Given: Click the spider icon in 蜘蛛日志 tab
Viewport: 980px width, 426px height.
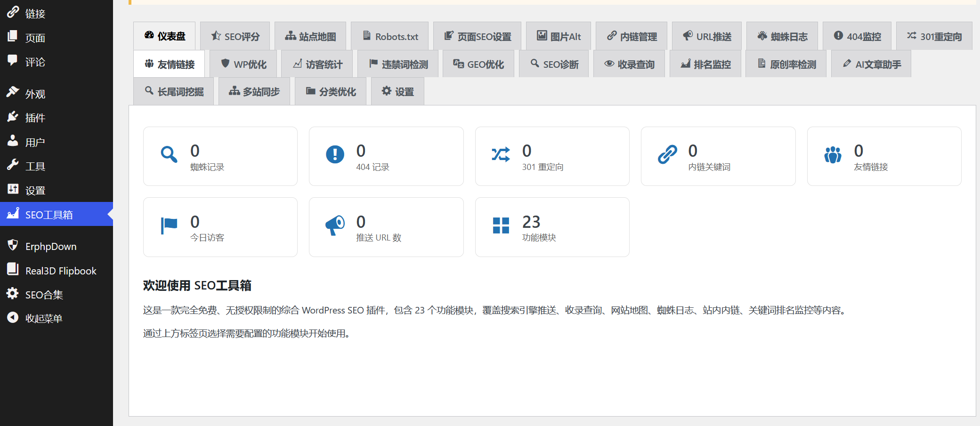Looking at the screenshot, I should pos(762,36).
